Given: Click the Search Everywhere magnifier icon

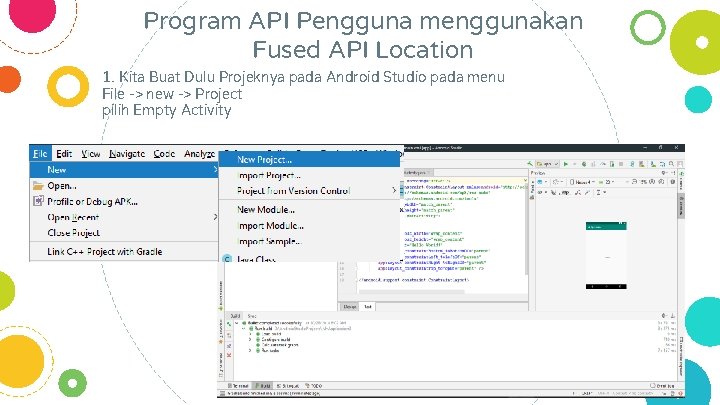Looking at the screenshot, I should (671, 164).
